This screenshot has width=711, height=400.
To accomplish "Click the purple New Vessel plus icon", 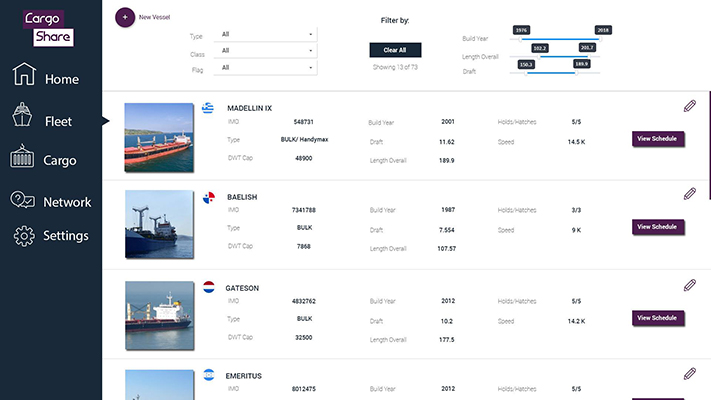I will click(x=125, y=17).
